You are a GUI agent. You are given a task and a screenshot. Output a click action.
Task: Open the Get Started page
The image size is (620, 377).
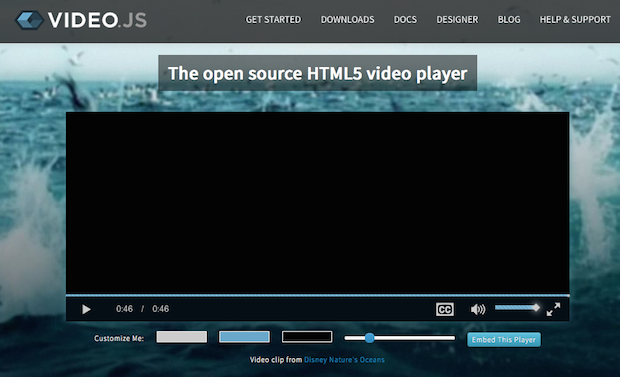pyautogui.click(x=273, y=19)
